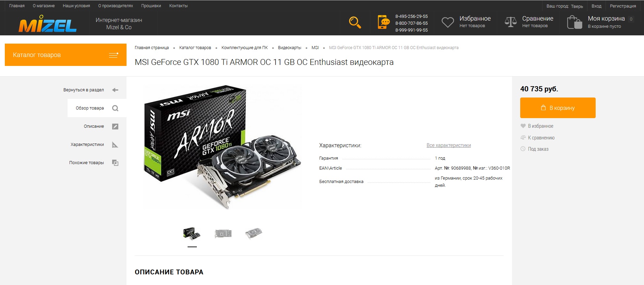Screen dimensions: 644x285
Task: Open search with the magnifier icon
Action: pyautogui.click(x=355, y=23)
